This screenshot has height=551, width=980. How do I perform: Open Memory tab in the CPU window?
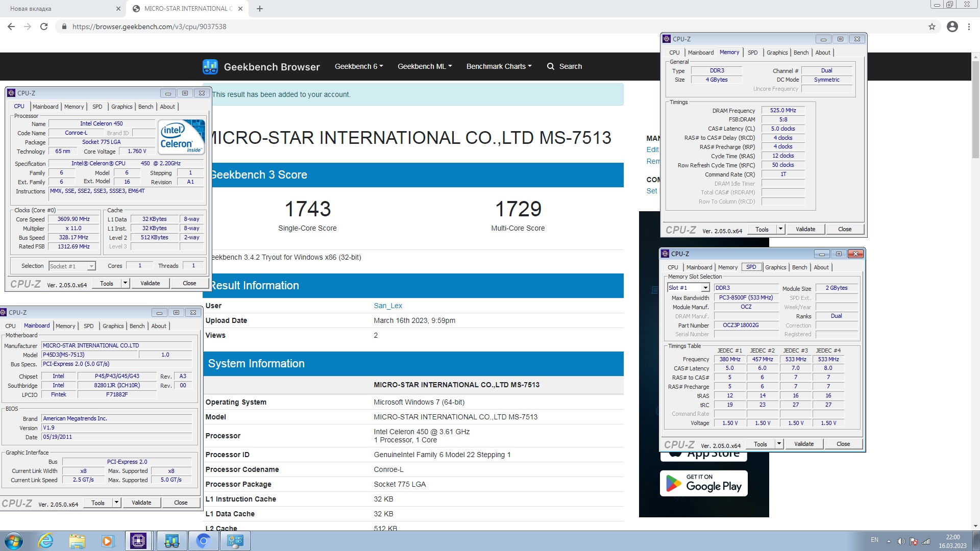click(x=74, y=107)
